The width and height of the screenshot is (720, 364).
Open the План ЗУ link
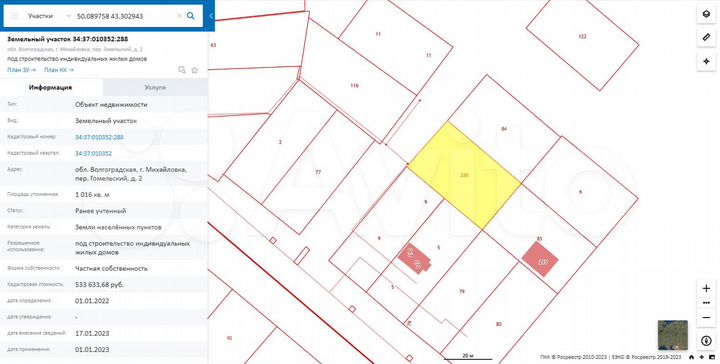coord(22,70)
